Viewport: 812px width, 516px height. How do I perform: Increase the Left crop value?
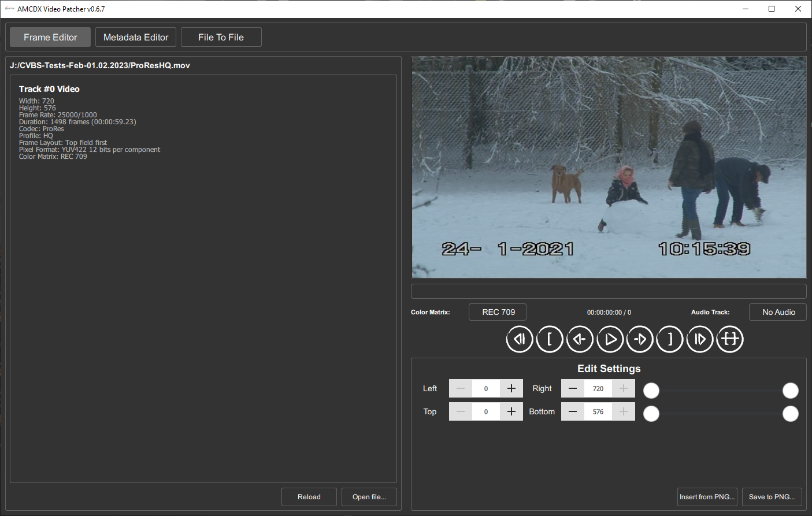pyautogui.click(x=511, y=388)
